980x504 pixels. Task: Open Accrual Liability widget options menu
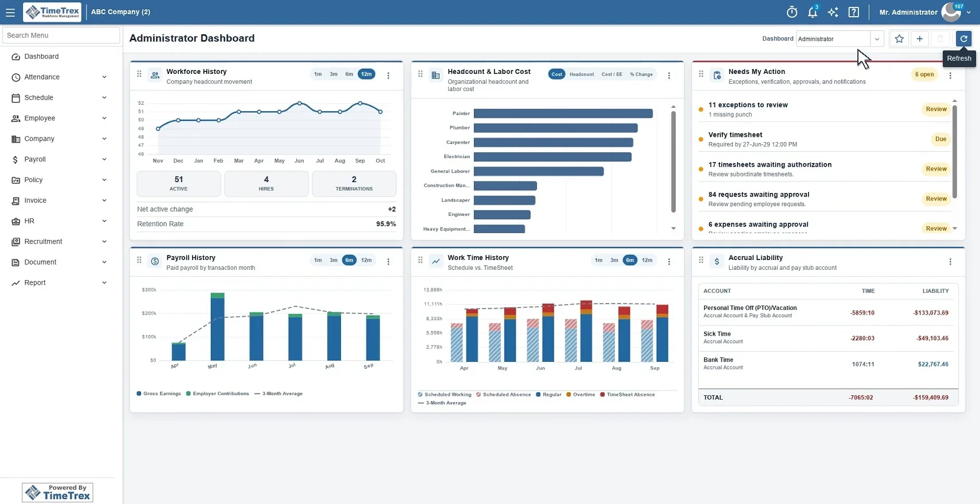[950, 262]
